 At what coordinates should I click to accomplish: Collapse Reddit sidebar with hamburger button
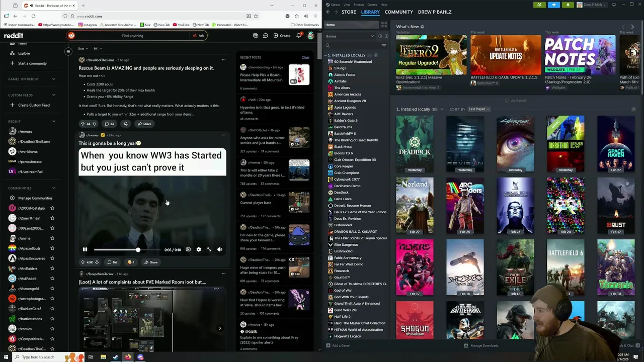[68, 51]
